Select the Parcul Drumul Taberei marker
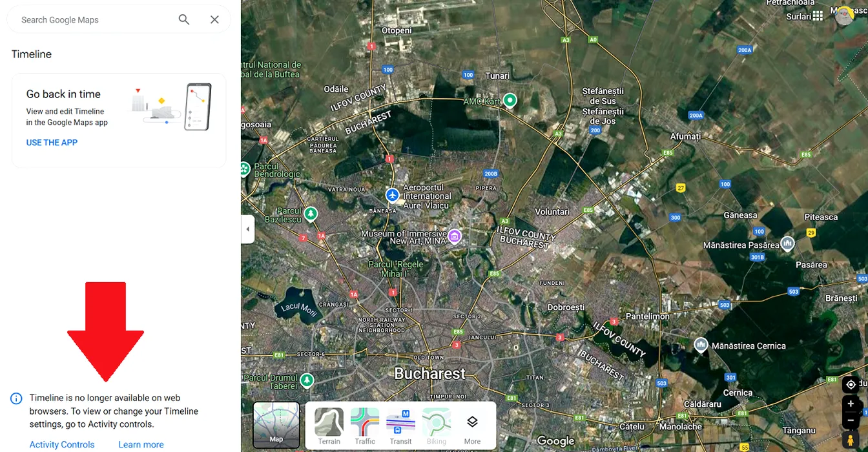The image size is (868, 452). tap(307, 380)
